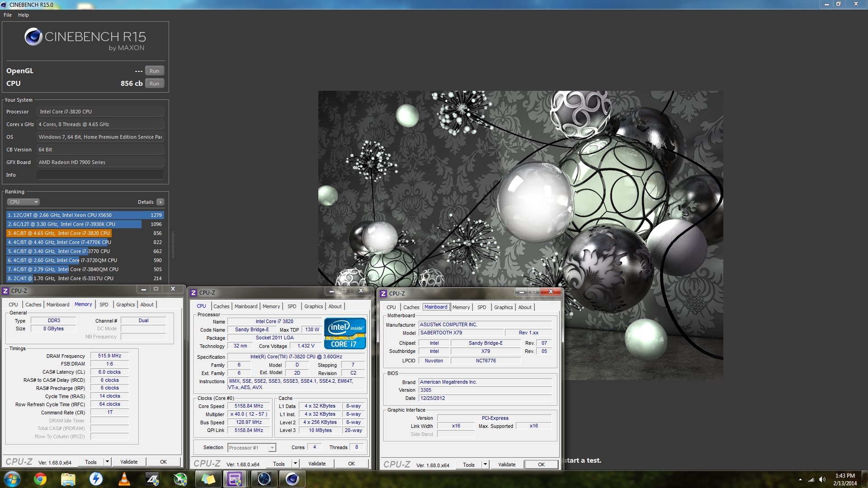Open Tools dropdown arrow in Mainboard window
Viewport: 868px width, 488px height.
click(x=485, y=465)
